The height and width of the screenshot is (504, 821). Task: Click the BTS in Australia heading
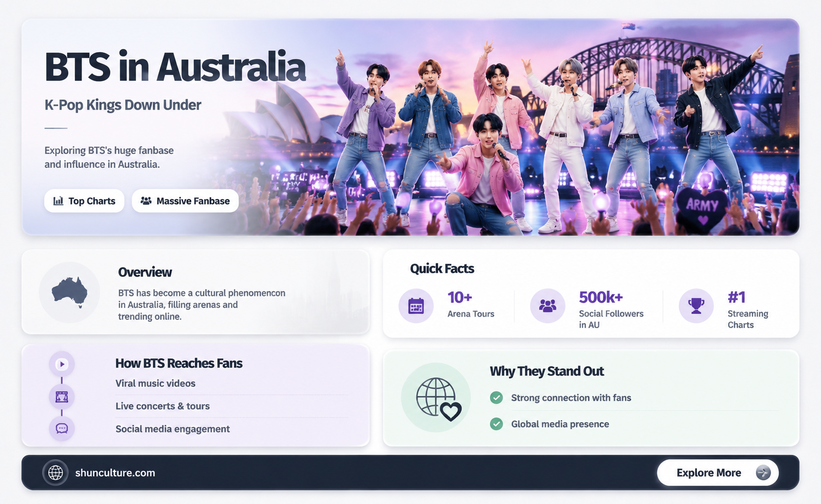tap(175, 67)
